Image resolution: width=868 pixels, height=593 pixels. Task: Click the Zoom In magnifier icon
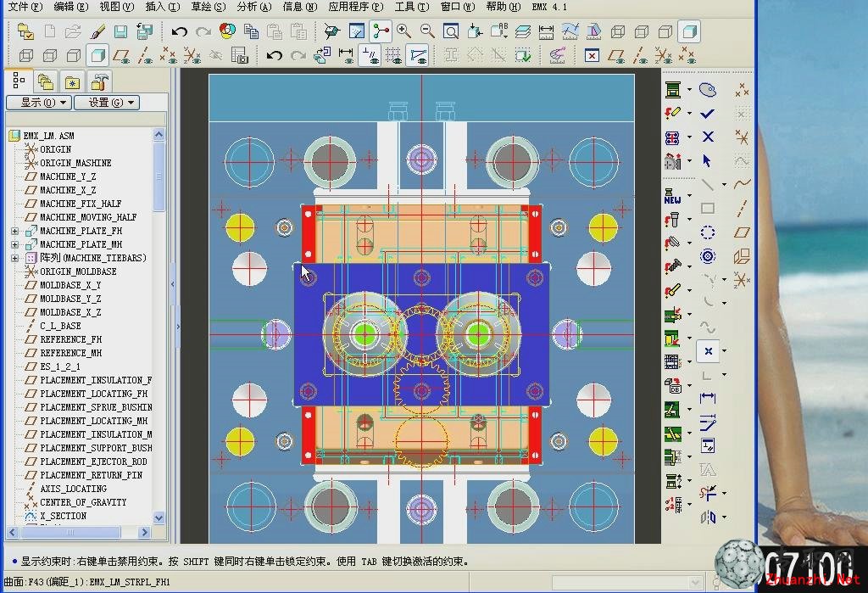pyautogui.click(x=403, y=31)
